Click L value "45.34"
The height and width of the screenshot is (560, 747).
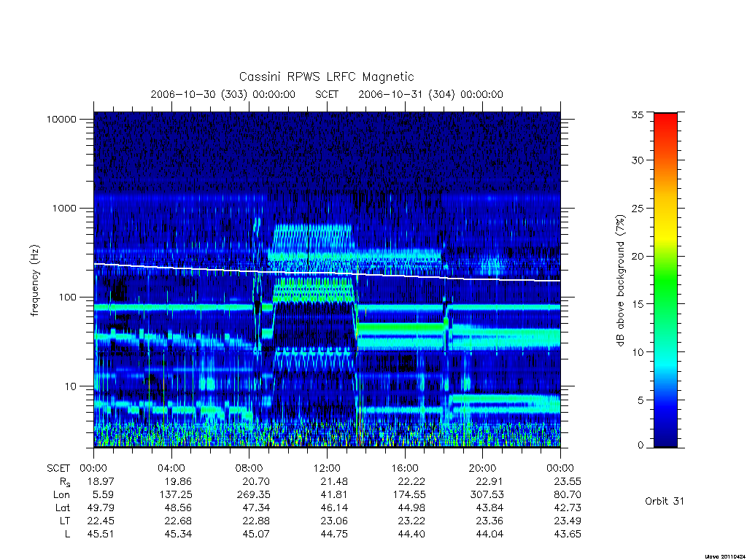pos(178,534)
